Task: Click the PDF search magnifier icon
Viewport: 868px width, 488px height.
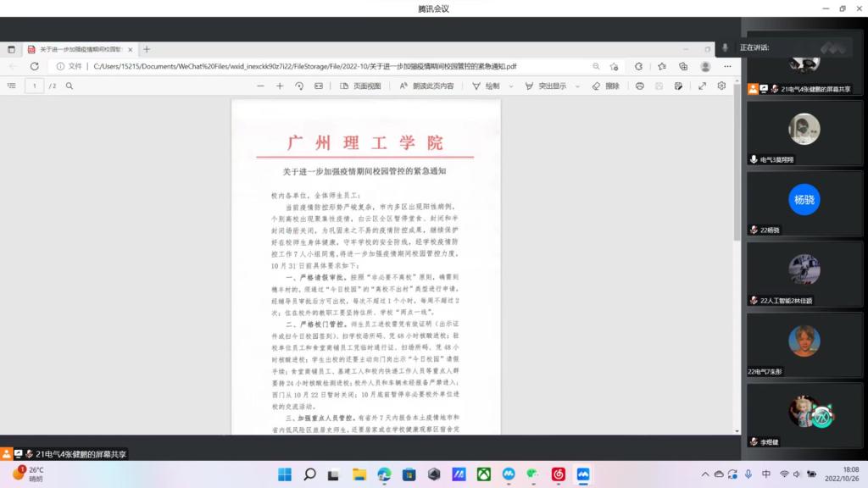Action: click(x=70, y=86)
